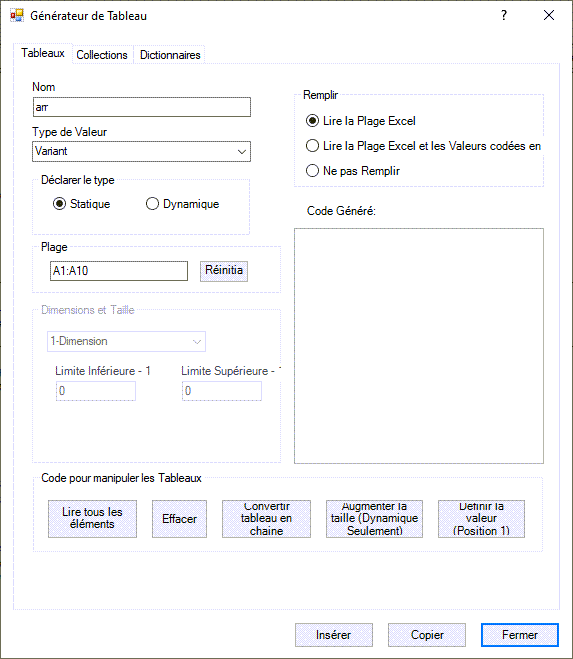
Task: Click the Effacer button
Action: click(179, 519)
